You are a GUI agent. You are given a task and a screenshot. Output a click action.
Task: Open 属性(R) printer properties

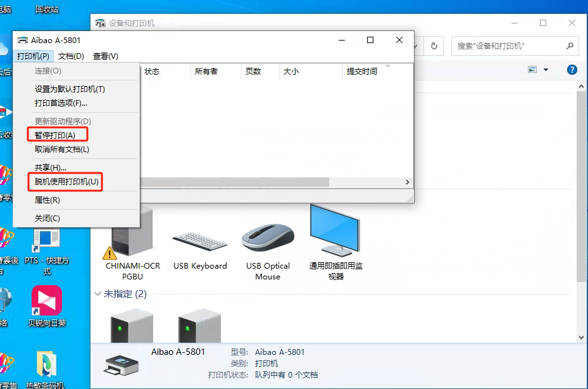(x=47, y=200)
